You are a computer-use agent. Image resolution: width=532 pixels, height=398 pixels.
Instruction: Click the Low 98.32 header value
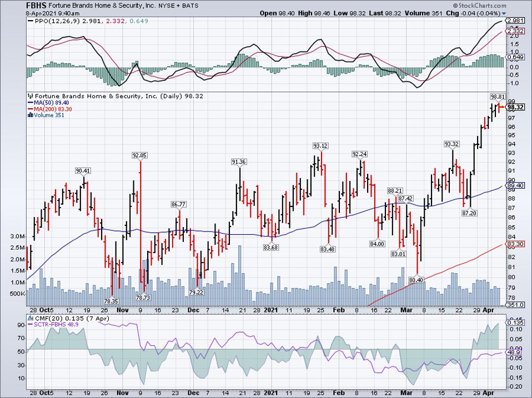tap(349, 13)
